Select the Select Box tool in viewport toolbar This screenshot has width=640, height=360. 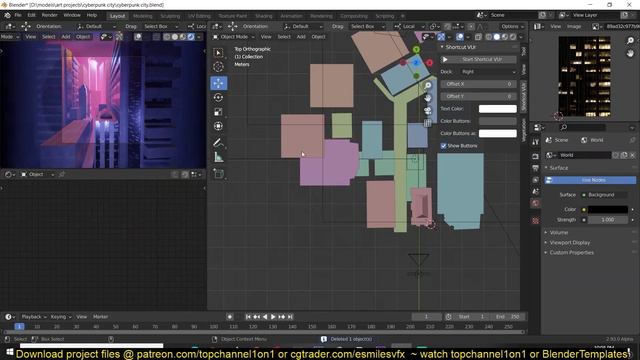pos(218,53)
